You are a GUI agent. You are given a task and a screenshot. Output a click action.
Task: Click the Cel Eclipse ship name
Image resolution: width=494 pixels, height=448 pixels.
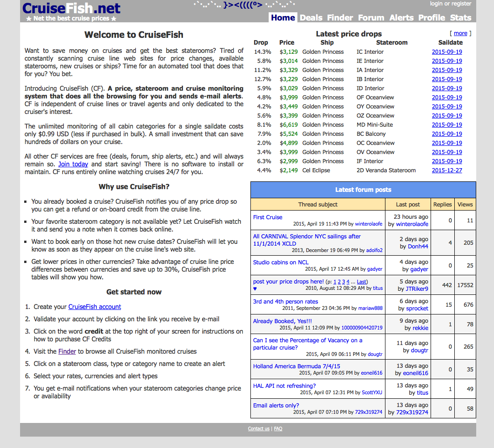click(316, 170)
